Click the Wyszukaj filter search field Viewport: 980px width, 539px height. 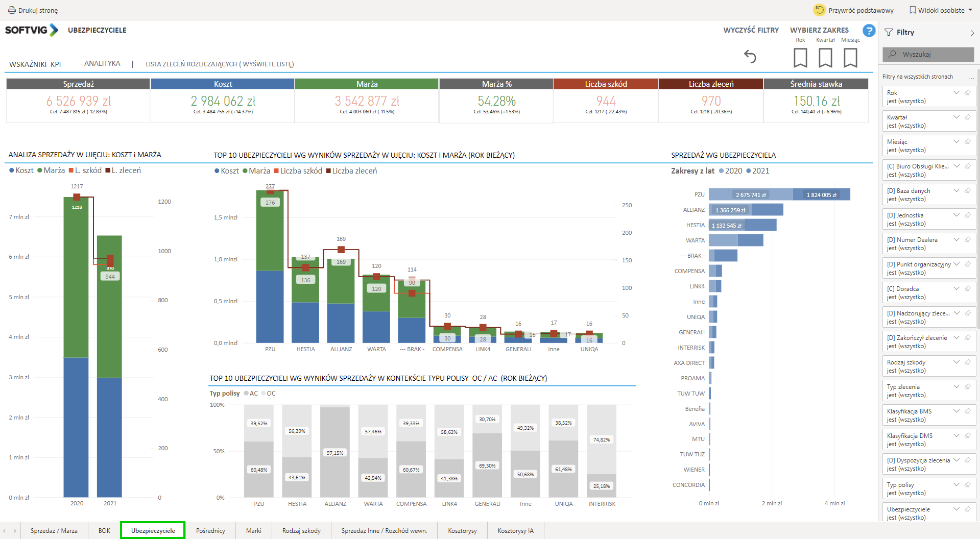click(928, 54)
